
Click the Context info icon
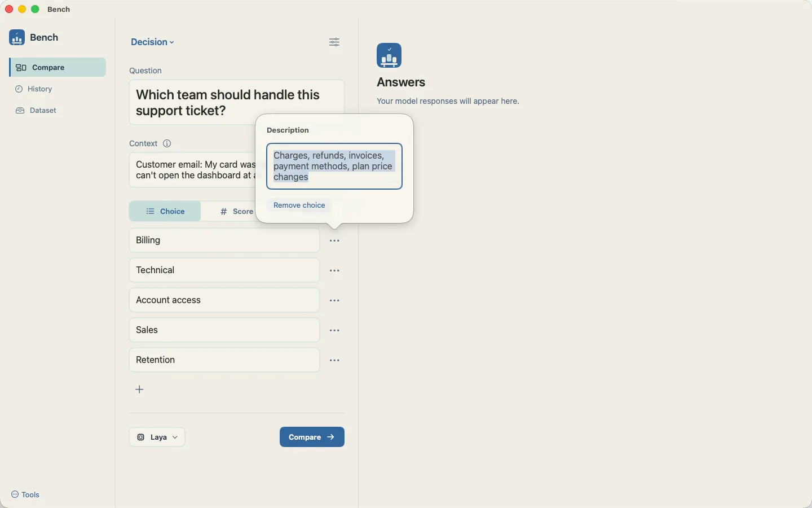click(167, 143)
